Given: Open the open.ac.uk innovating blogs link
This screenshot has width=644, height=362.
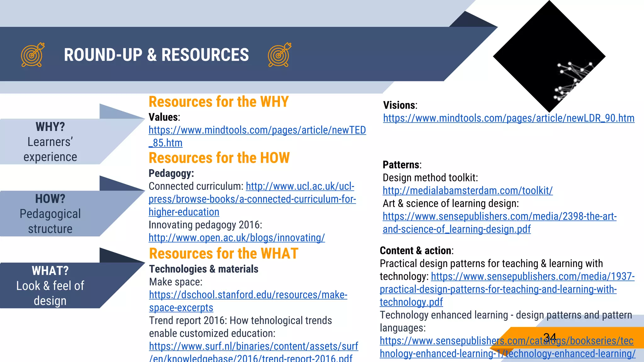Looking at the screenshot, I should (x=236, y=238).
